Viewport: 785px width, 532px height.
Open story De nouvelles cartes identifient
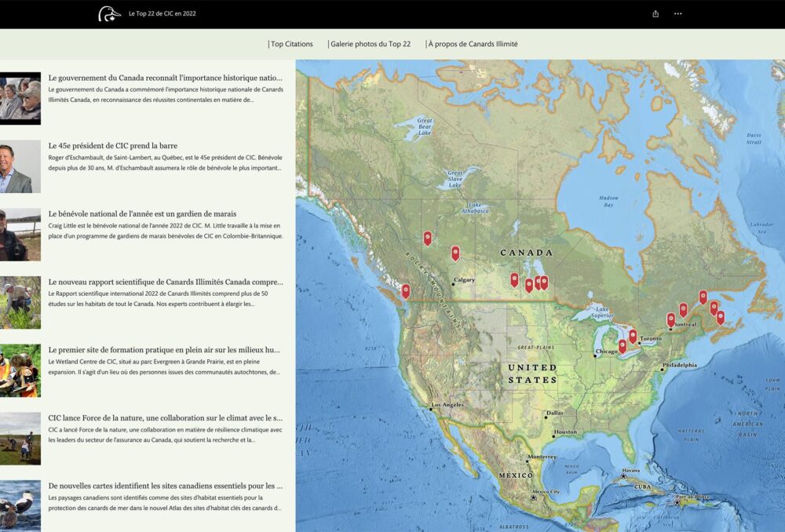[165, 486]
